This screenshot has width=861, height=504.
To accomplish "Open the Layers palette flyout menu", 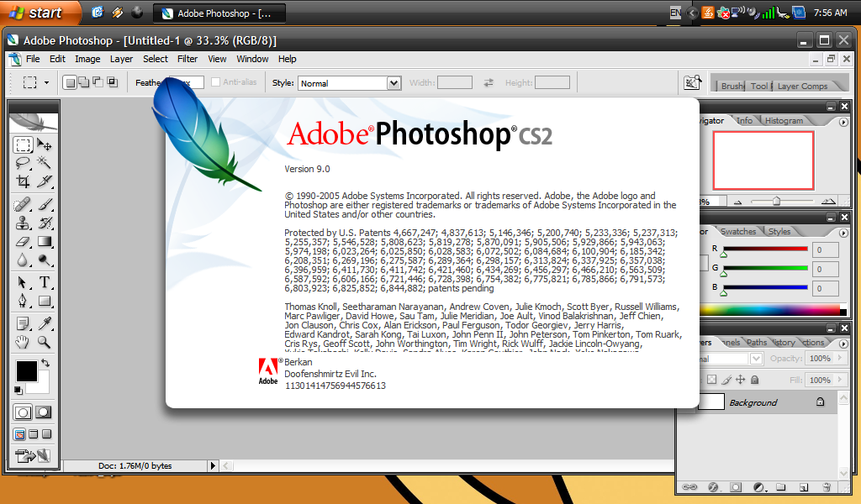I will 843,344.
